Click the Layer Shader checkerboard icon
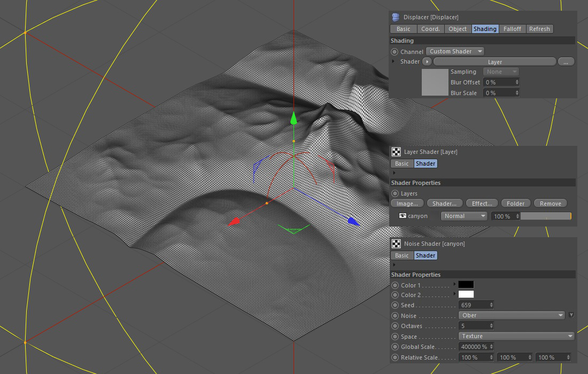The image size is (588, 374). tap(396, 152)
